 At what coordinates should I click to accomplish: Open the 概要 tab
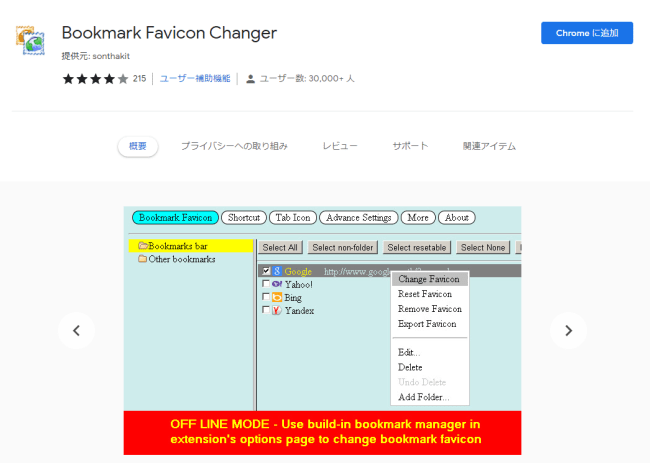tap(138, 146)
